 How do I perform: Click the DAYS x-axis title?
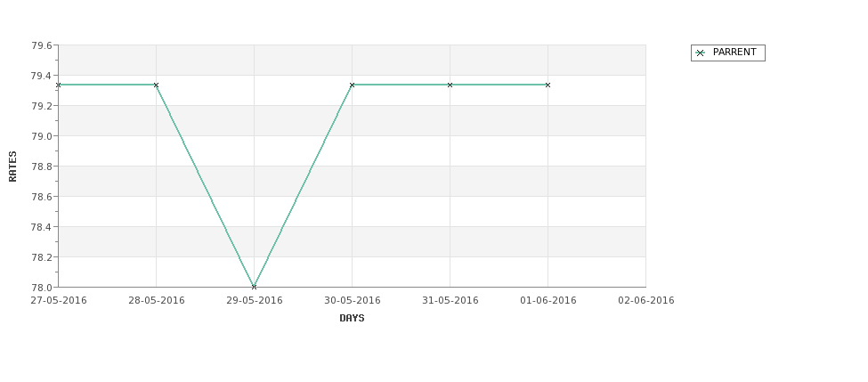[x=352, y=318]
